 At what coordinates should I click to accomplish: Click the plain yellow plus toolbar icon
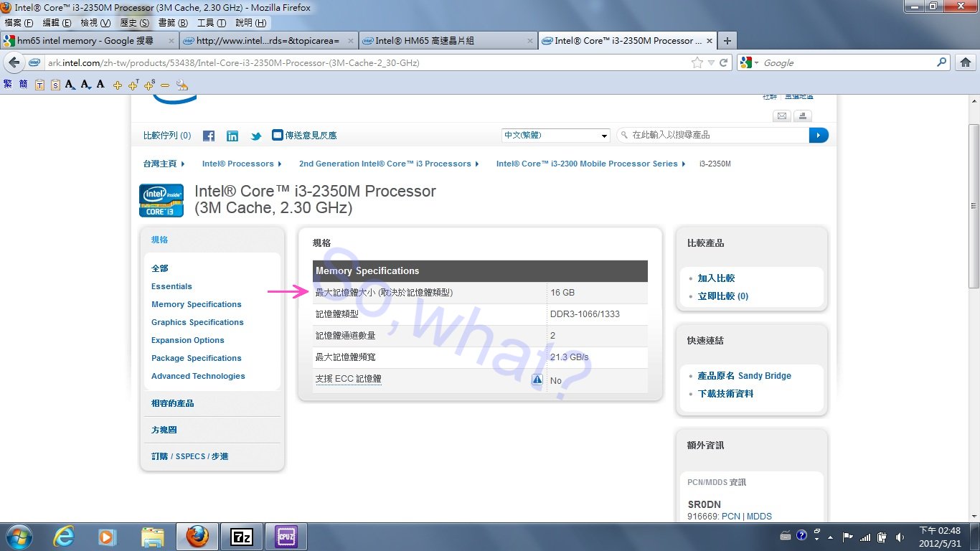118,85
